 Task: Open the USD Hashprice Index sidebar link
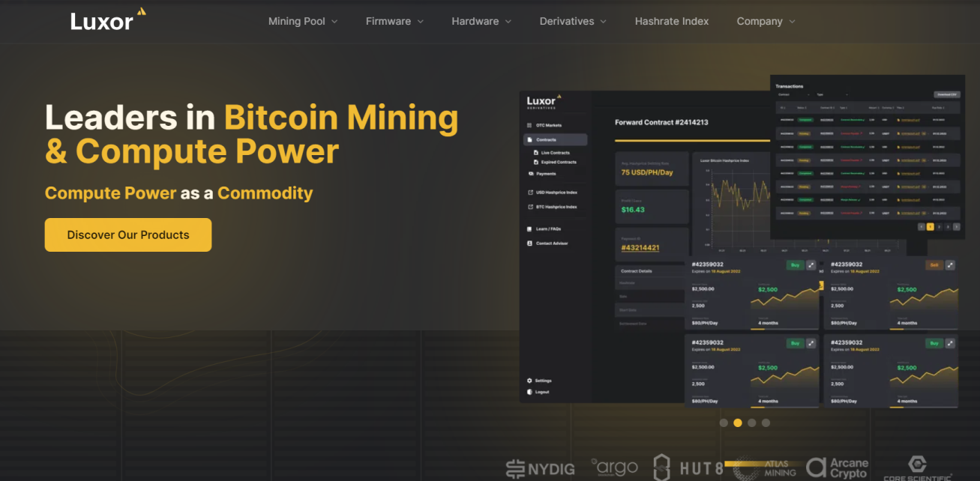point(552,193)
